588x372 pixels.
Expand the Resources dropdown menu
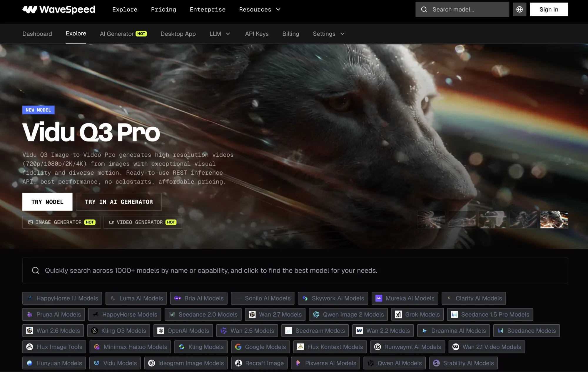point(260,9)
